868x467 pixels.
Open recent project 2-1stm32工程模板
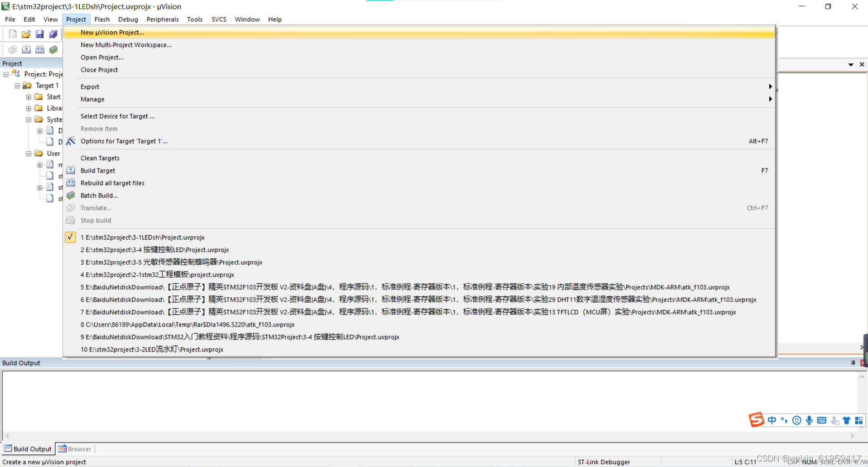[x=419, y=274]
